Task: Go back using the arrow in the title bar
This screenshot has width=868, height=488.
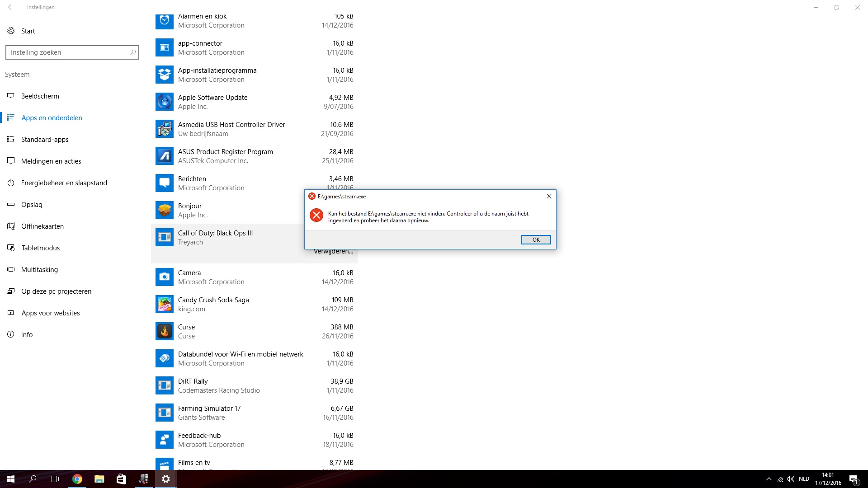Action: pos(11,7)
